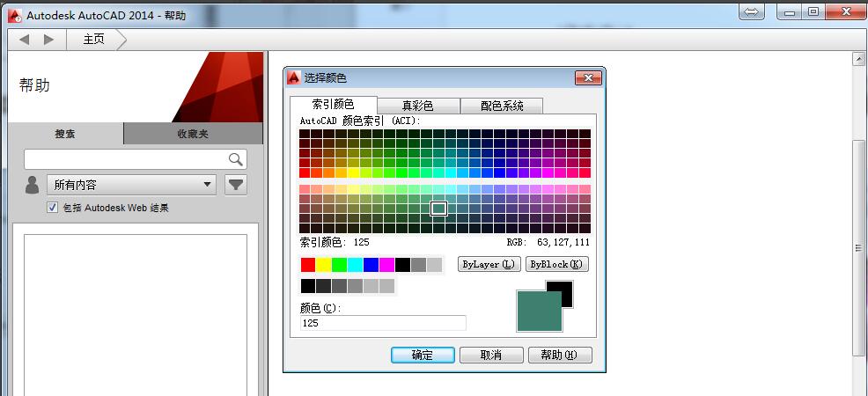Select the 真彩色 tab

(418, 106)
